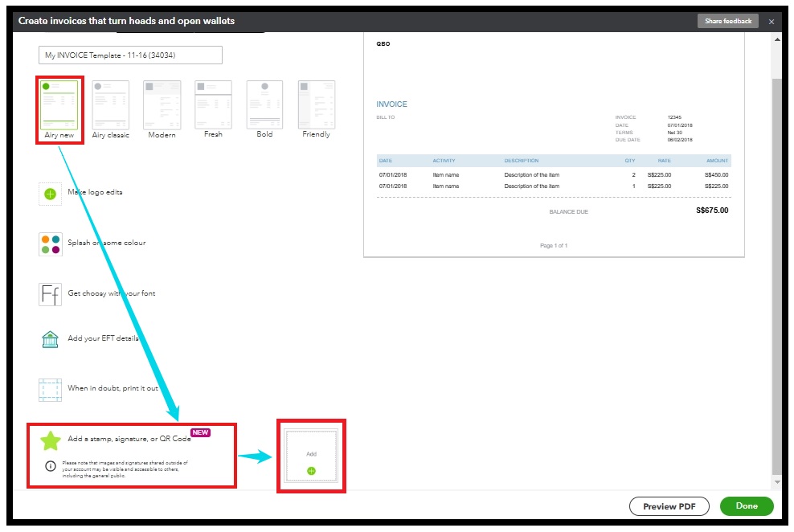Image resolution: width=794 pixels, height=532 pixels.
Task: Choose the Modern invoice template
Action: coord(162,100)
